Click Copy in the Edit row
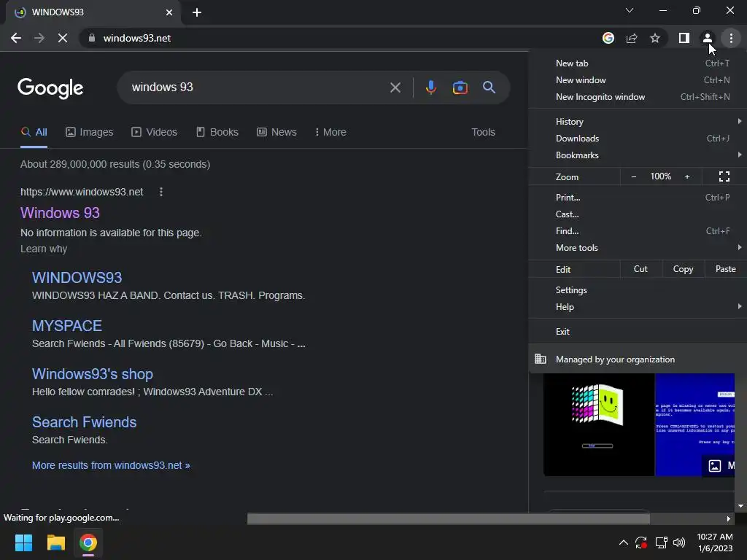 (x=683, y=269)
